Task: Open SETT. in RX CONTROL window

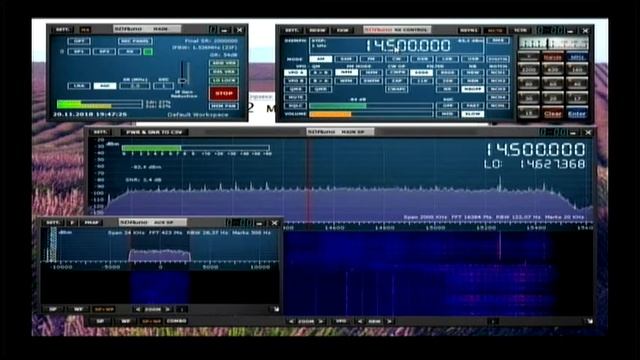Action: (292, 30)
